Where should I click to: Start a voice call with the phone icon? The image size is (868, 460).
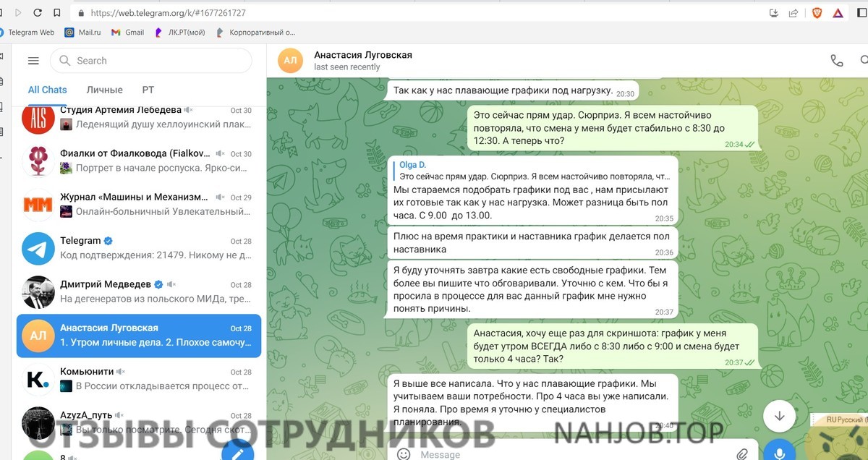pos(837,61)
